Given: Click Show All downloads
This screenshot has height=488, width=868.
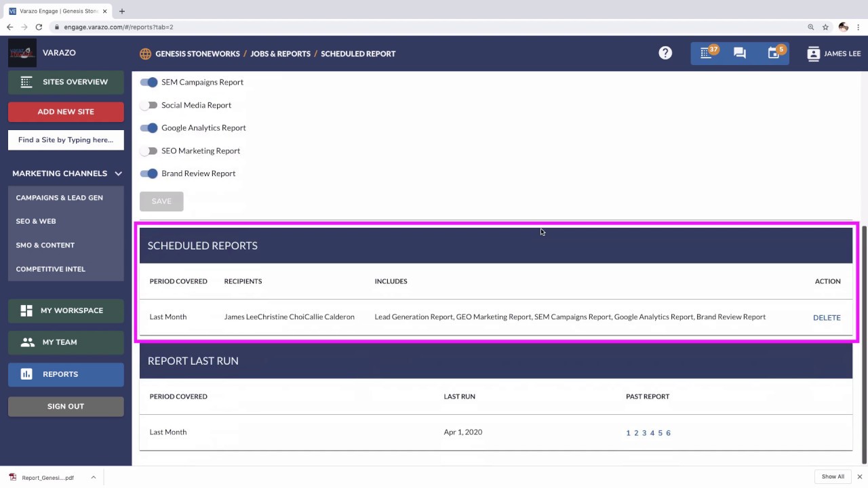Looking at the screenshot, I should (x=833, y=476).
